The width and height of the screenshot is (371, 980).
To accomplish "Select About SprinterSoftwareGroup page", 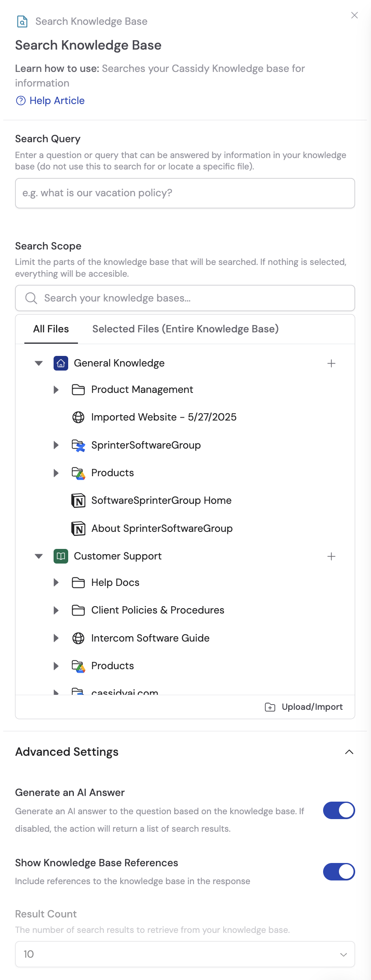I will [162, 529].
